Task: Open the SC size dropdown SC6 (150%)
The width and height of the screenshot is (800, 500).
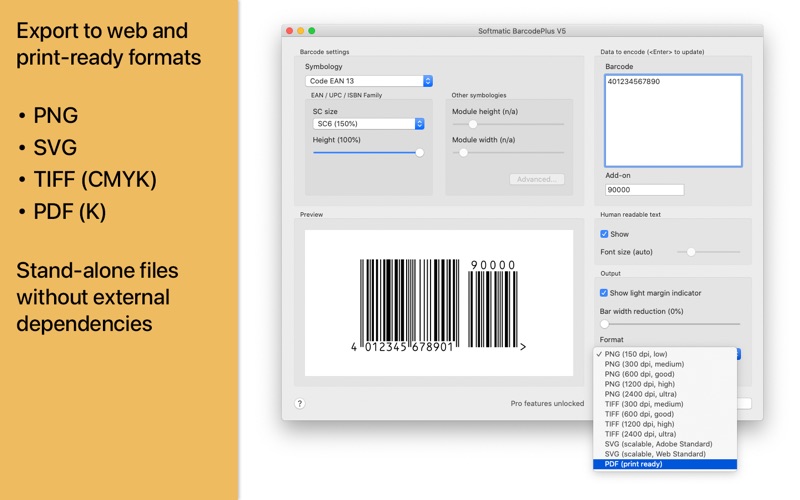Action: point(368,124)
